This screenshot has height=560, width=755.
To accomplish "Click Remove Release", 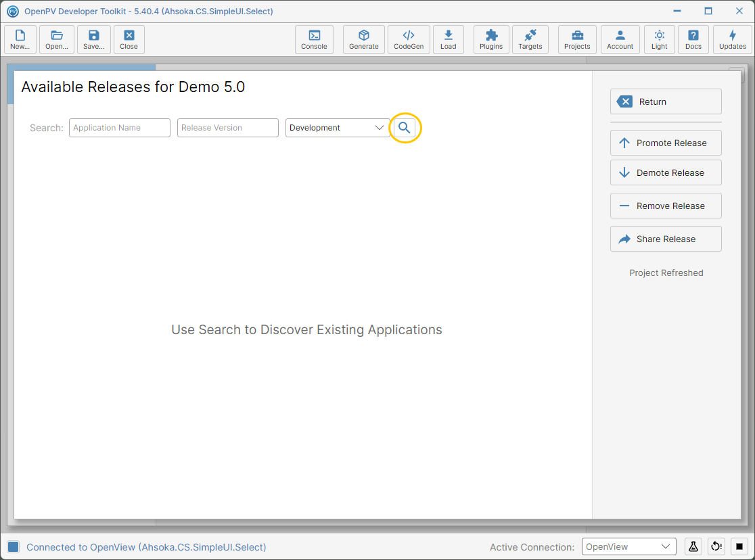I will click(x=666, y=206).
